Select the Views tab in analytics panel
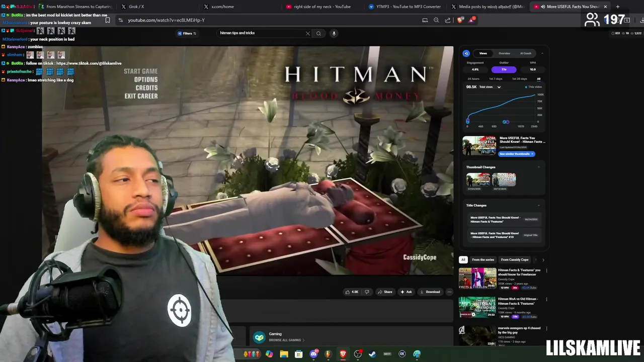Image resolution: width=644 pixels, height=362 pixels. coord(483,53)
